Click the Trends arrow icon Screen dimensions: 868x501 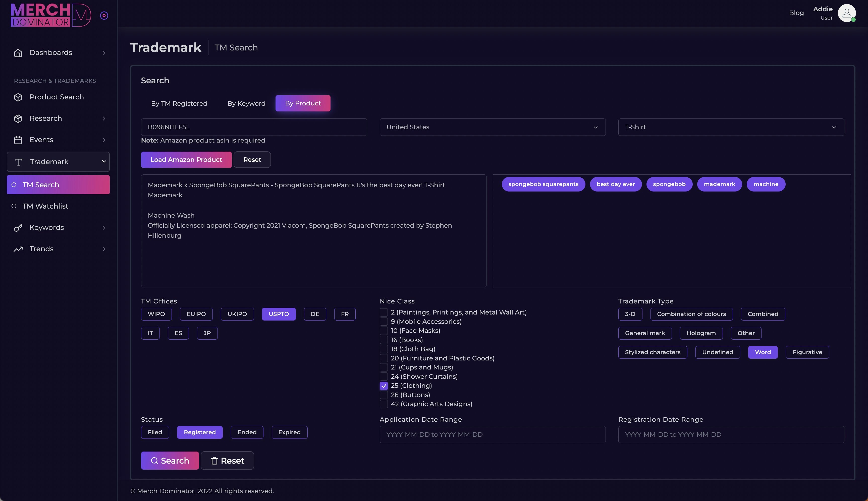[18, 249]
